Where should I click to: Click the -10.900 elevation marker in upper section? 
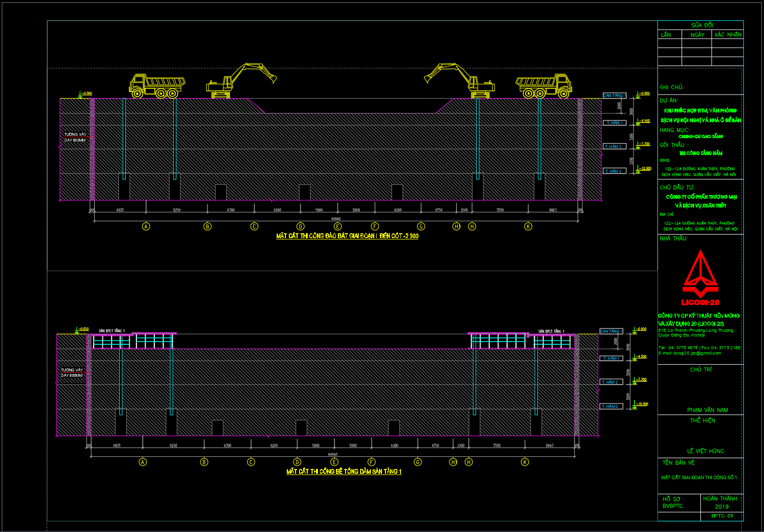[x=645, y=169]
